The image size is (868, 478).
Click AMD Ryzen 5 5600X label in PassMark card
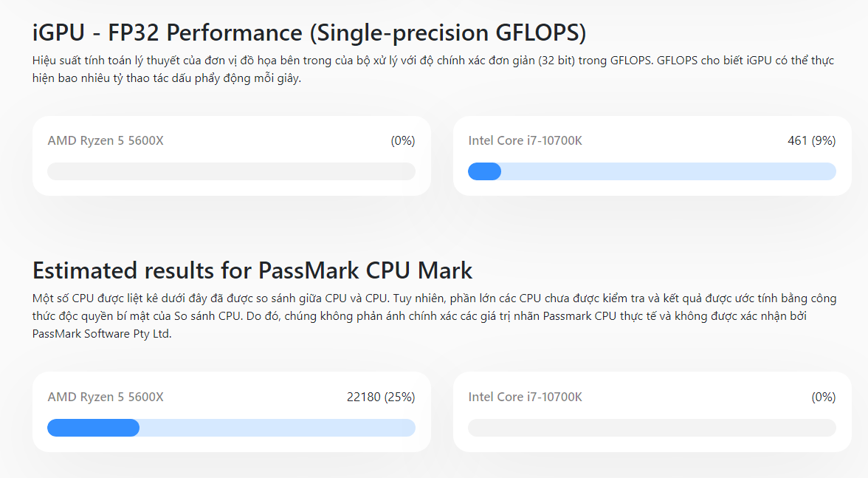(x=106, y=397)
